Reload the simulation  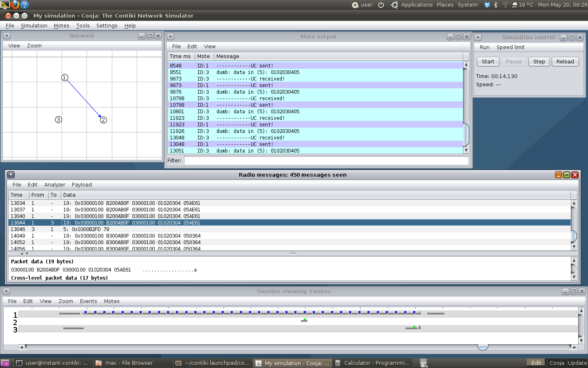(x=565, y=62)
